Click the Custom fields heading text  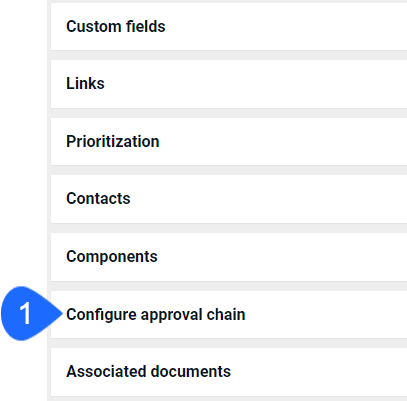pyautogui.click(x=116, y=26)
